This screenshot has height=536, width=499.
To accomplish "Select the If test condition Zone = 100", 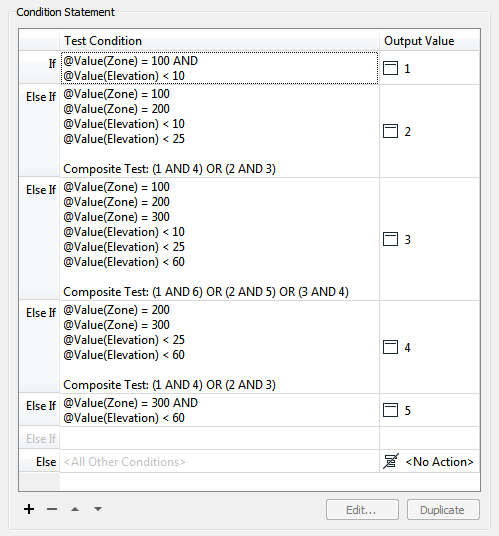I will [x=219, y=68].
